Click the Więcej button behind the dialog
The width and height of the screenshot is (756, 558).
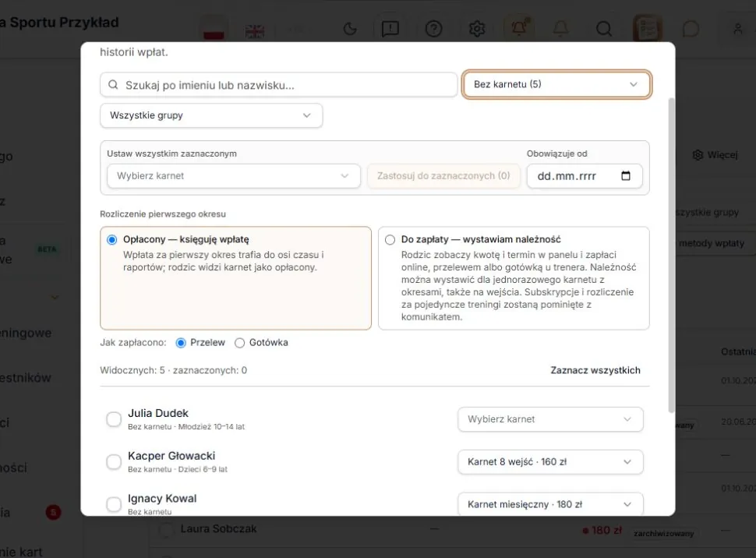point(715,155)
